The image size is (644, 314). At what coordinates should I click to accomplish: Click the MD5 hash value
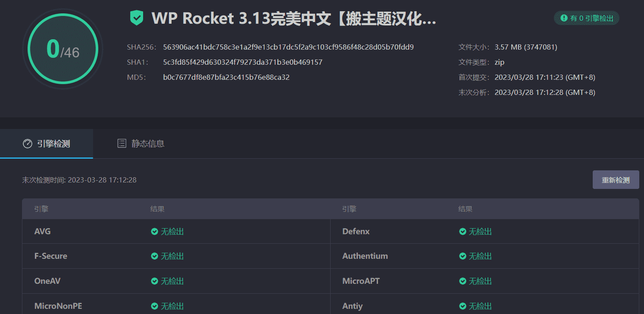[226, 78]
